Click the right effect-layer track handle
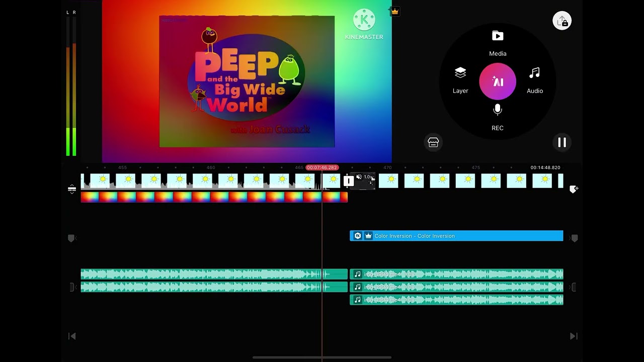Image resolution: width=644 pixels, height=362 pixels. [574, 238]
